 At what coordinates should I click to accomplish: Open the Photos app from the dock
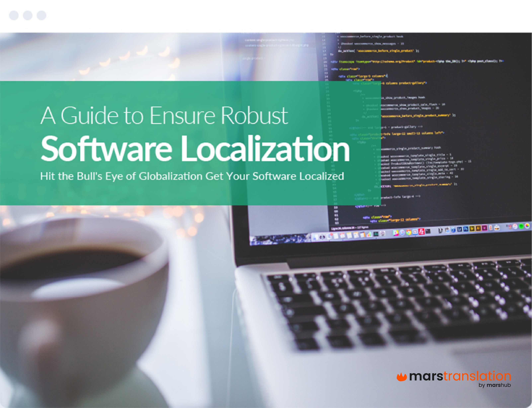[396, 232]
